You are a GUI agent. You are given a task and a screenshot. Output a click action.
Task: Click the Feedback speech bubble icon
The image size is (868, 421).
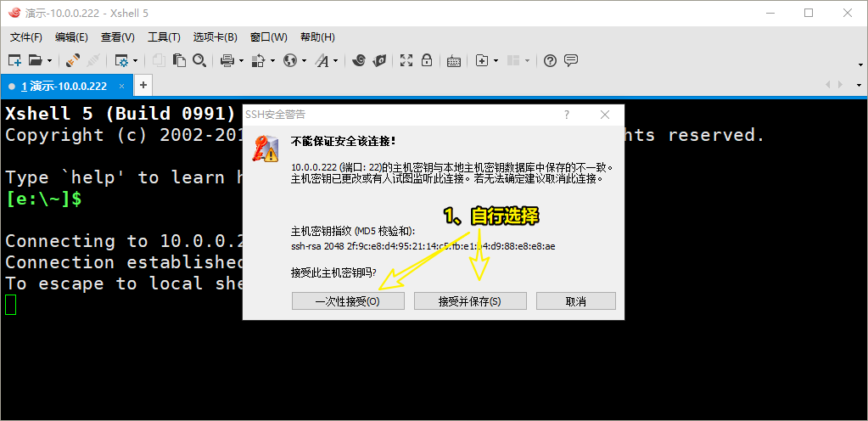[x=571, y=60]
